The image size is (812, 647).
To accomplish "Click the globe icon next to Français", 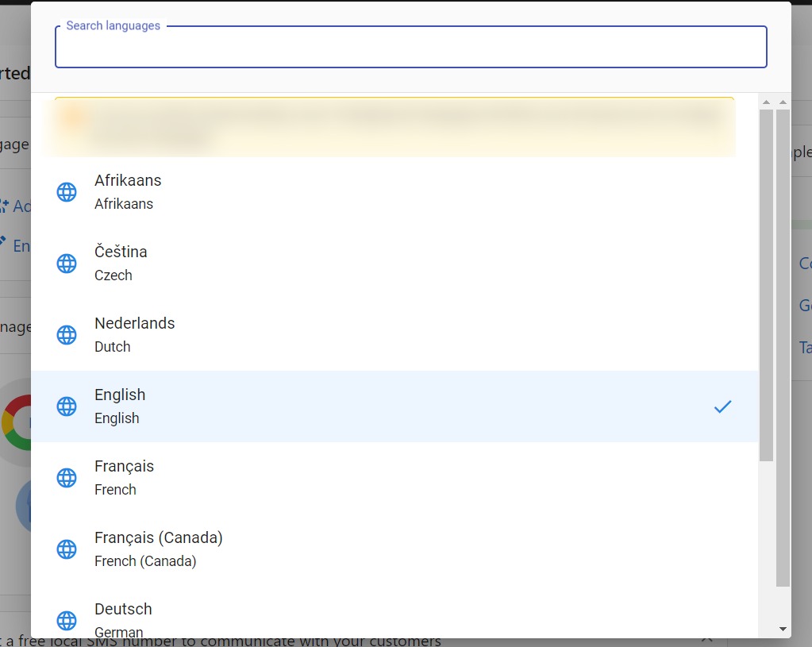I will point(67,477).
